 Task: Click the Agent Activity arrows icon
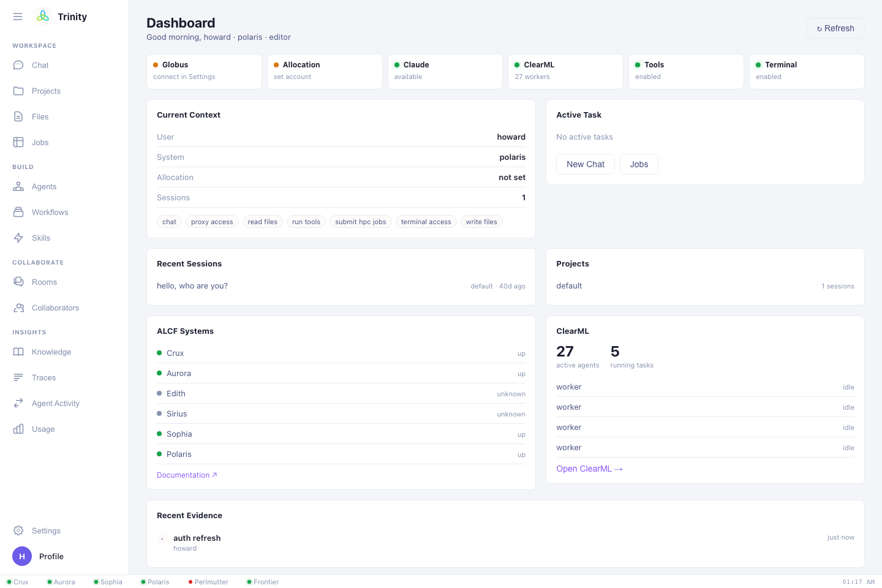click(18, 403)
